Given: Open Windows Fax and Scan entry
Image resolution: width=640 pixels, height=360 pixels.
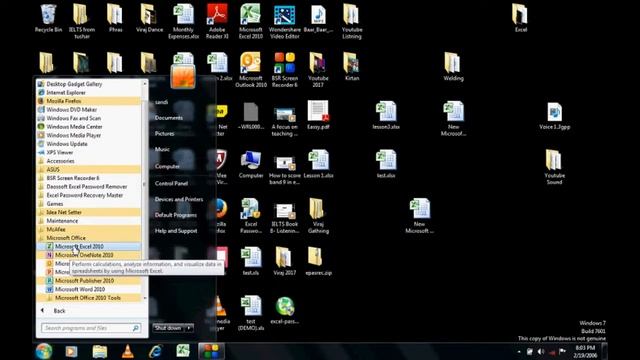Looking at the screenshot, I should pos(89,118).
